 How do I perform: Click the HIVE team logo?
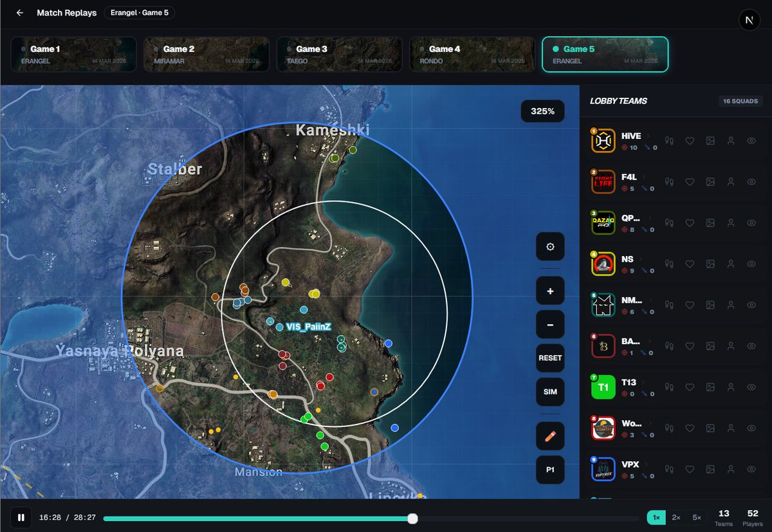(x=603, y=141)
